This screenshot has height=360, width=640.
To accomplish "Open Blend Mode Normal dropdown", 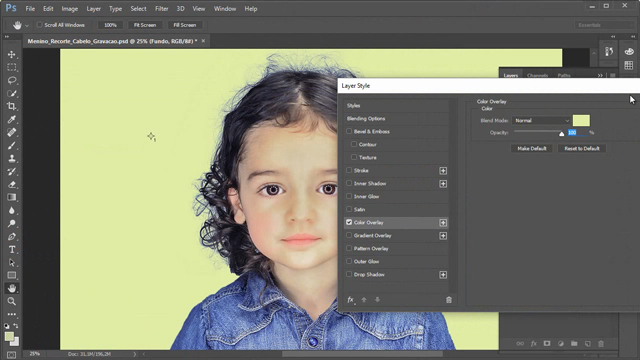I will coord(542,120).
